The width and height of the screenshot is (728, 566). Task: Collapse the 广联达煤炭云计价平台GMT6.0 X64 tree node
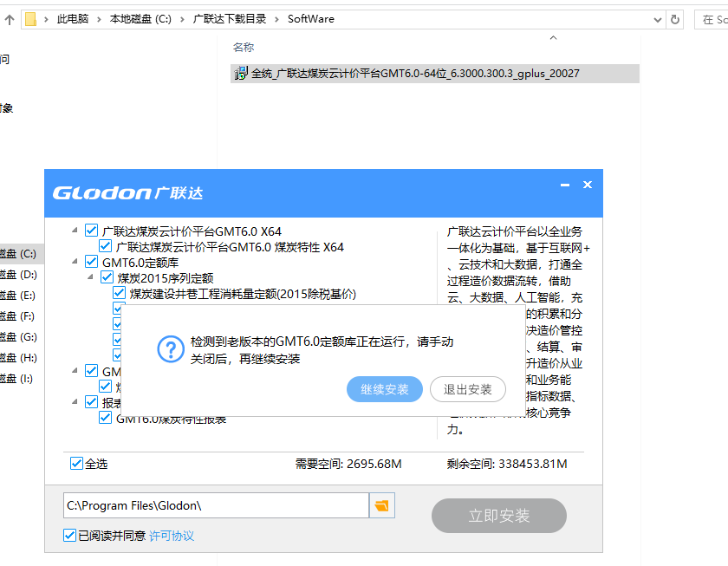pyautogui.click(x=75, y=231)
